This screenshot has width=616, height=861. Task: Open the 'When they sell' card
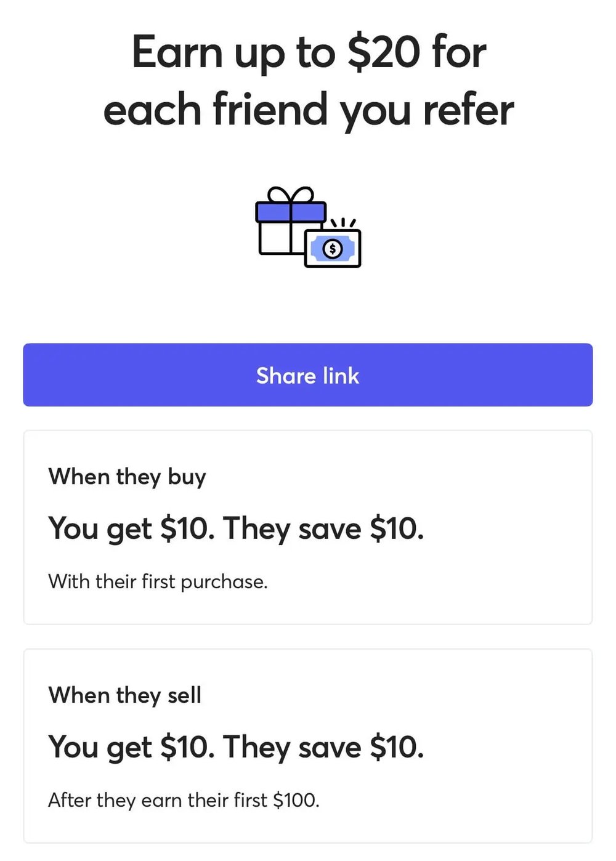coord(307,745)
